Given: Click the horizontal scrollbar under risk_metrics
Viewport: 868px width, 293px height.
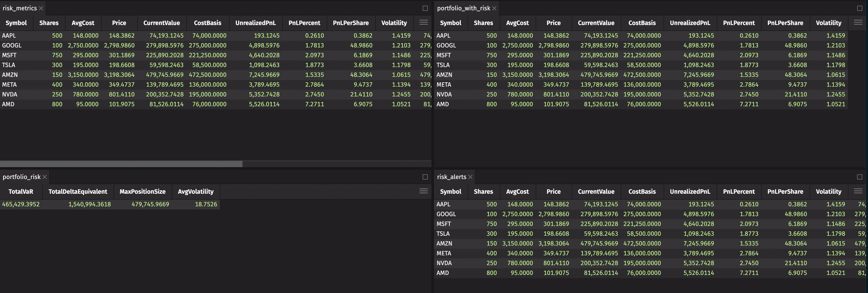Looking at the screenshot, I should [x=121, y=164].
